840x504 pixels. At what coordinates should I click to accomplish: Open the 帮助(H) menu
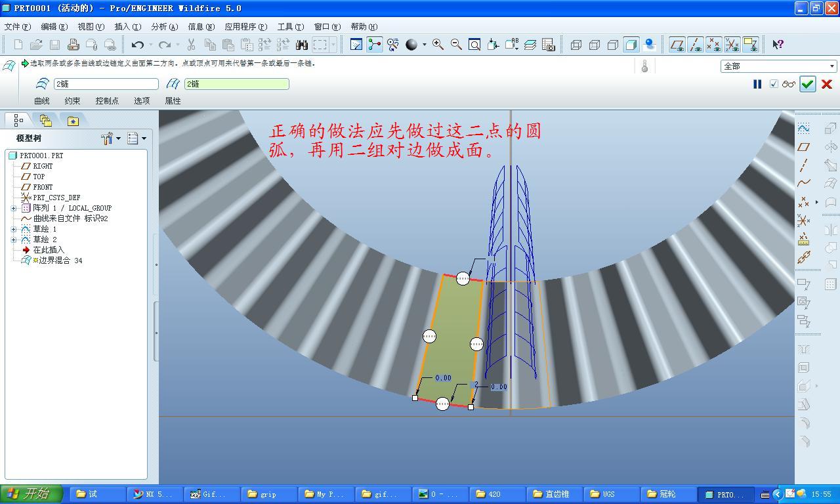pos(364,27)
